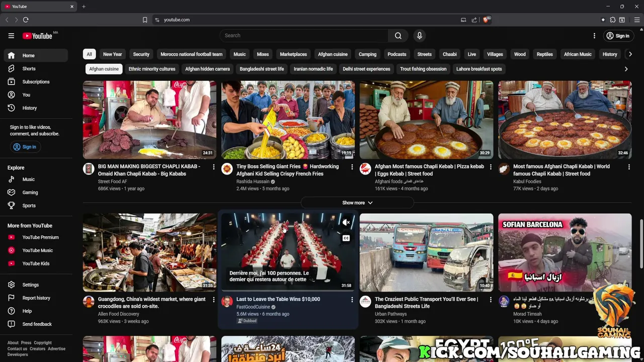Open options for Most famous Afghani Chapli video
Screen dimensions: 644x362
629,167
